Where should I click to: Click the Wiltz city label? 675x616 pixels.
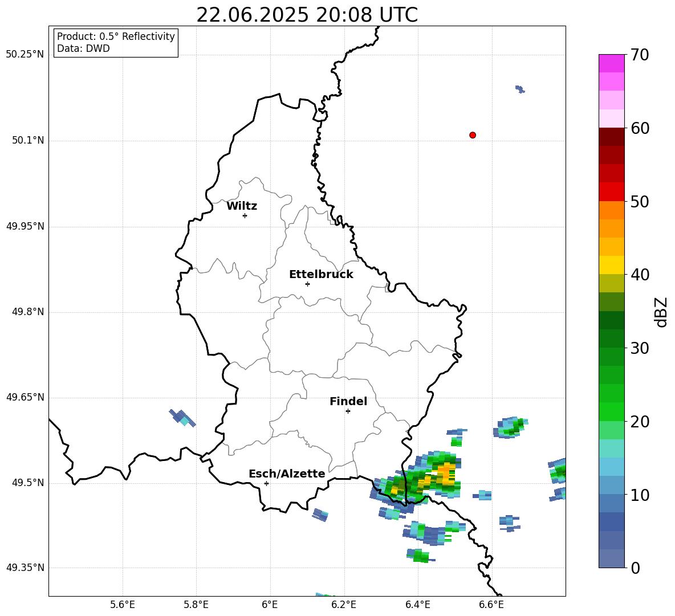(242, 206)
